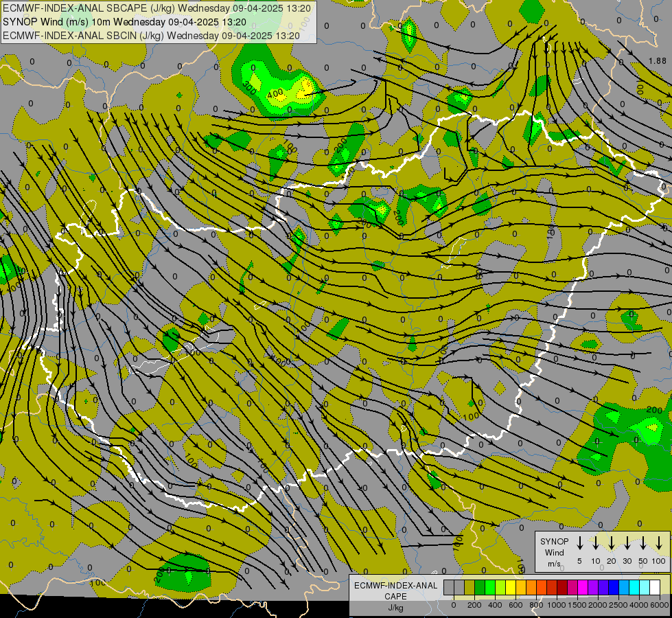Screen dimensions: 672x618
Task: Click the '1000' tick label on CAPE scale
Action: (557, 605)
